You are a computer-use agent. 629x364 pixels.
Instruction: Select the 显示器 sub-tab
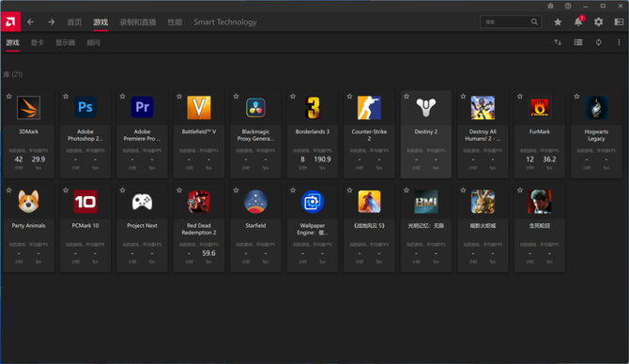tap(65, 42)
